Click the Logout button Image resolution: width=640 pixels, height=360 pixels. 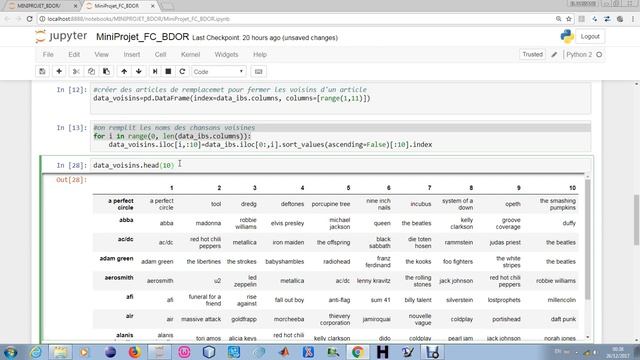click(x=590, y=36)
